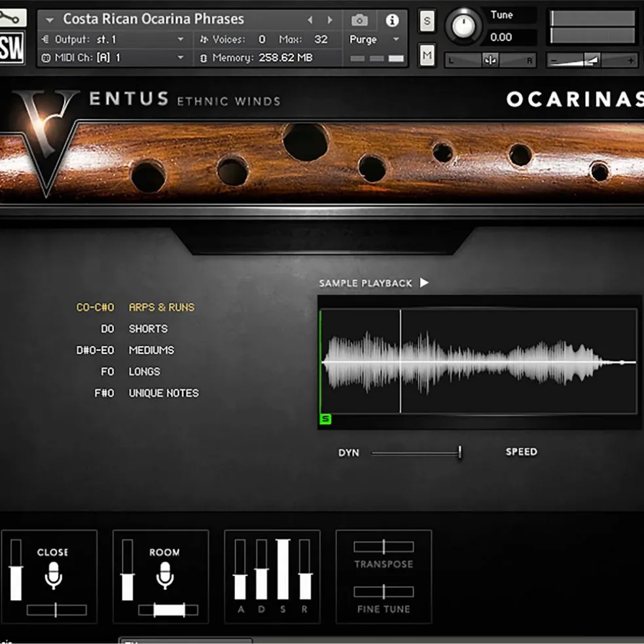Adjust the CLOSE mic pan slider

[x=57, y=610]
